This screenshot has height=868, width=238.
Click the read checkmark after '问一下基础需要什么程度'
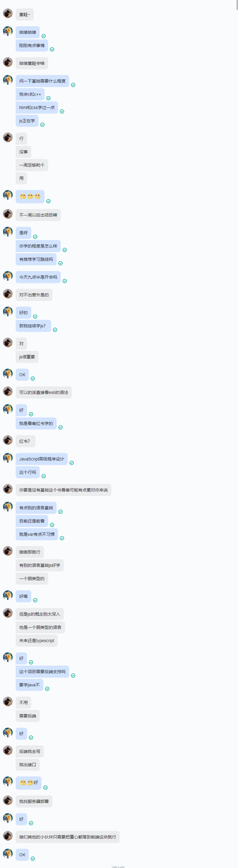(73, 85)
